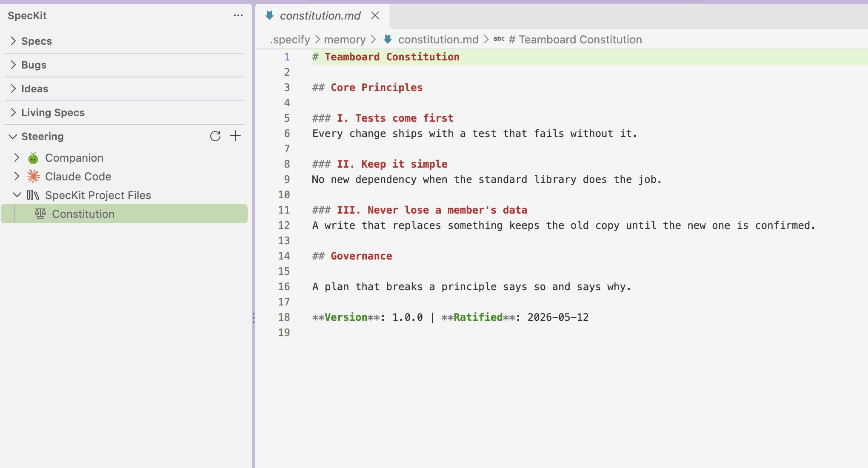Click the Companion green apple icon
The width and height of the screenshot is (868, 468).
pos(33,158)
